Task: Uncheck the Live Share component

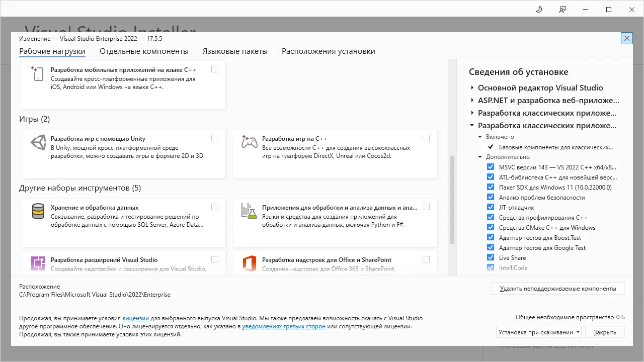Action: coord(491,257)
